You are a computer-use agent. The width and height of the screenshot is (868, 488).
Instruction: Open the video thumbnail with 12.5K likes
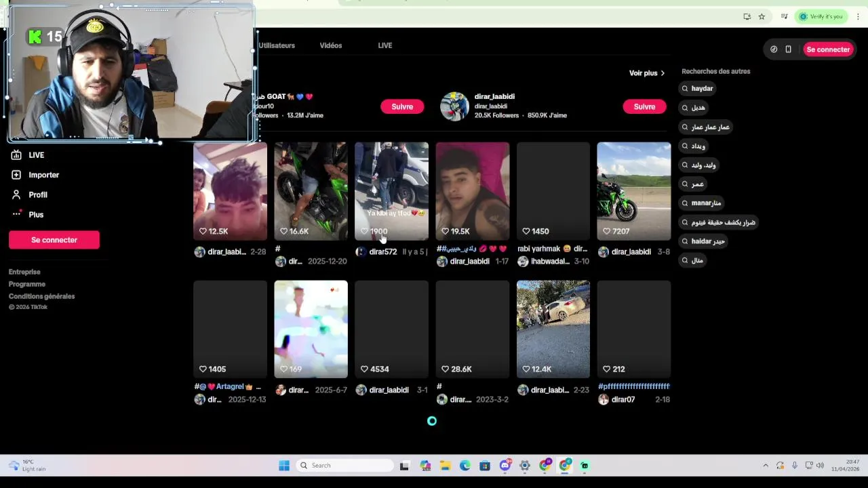230,191
